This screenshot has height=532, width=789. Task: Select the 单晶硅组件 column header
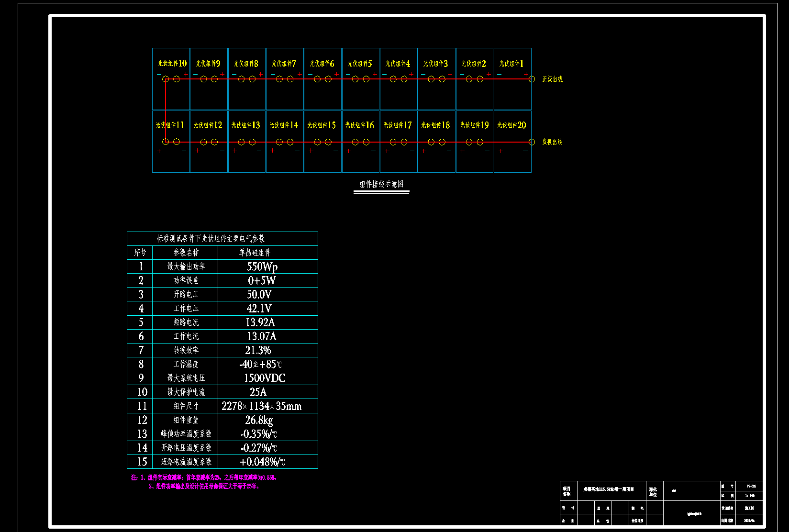(255, 252)
